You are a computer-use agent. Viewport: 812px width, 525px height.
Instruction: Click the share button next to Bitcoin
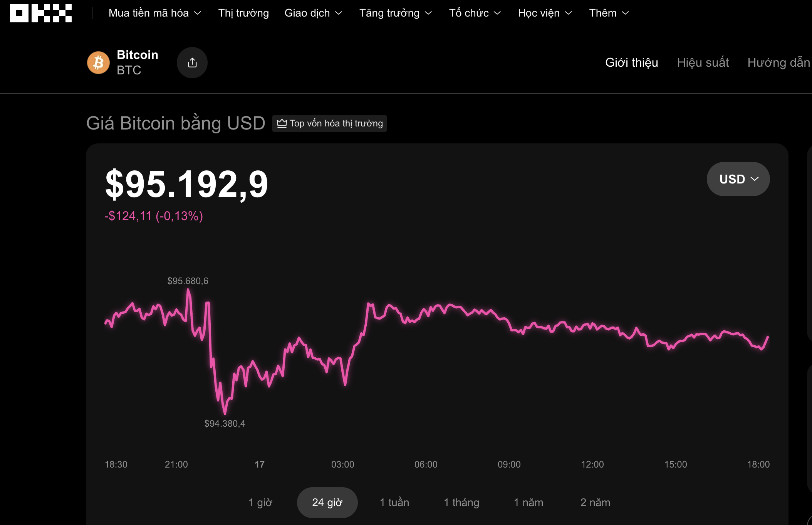pyautogui.click(x=192, y=62)
